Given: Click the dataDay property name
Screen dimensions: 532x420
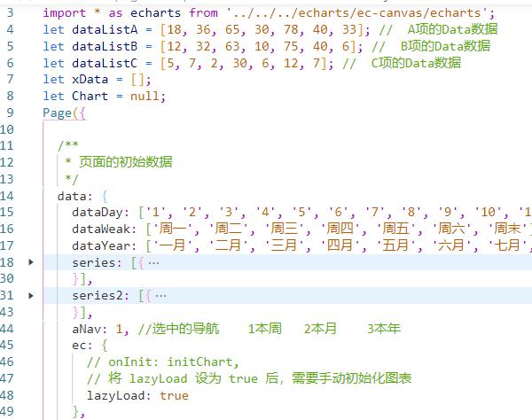Looking at the screenshot, I should coord(100,213).
